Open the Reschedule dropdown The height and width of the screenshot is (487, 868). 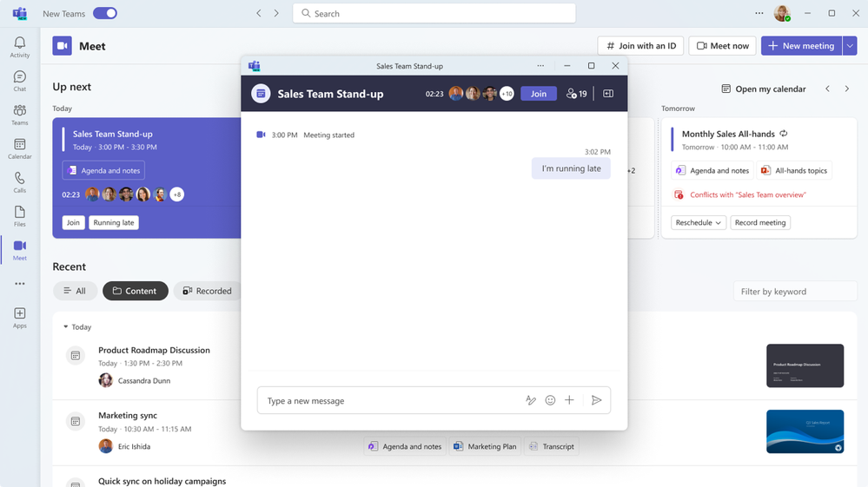[x=698, y=223]
